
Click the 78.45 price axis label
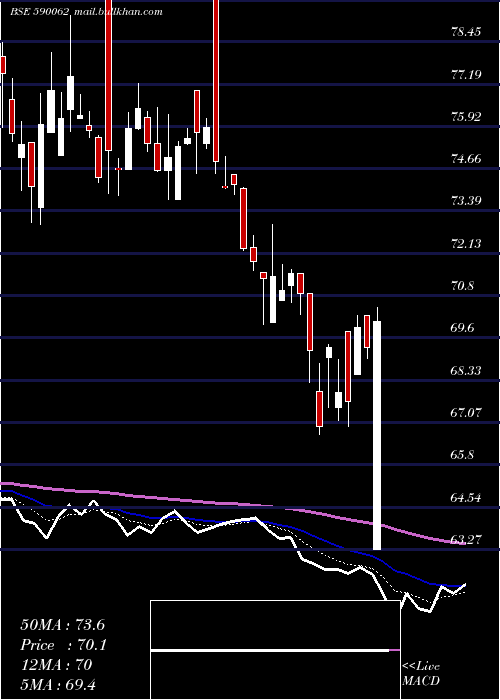[x=466, y=32]
